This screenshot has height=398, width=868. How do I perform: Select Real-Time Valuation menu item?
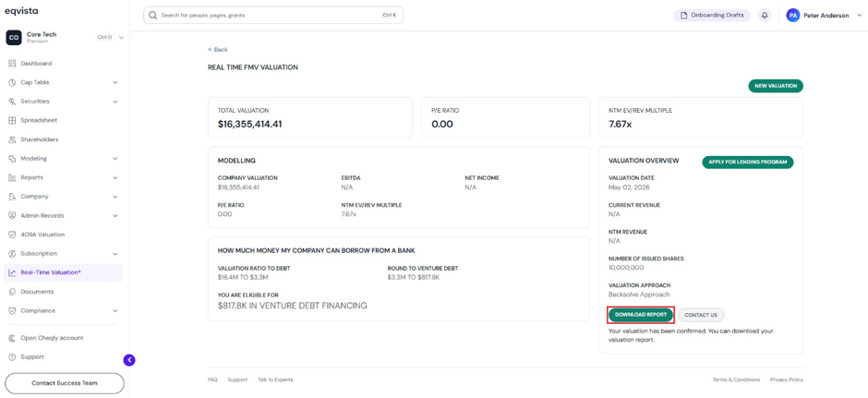tap(65, 272)
